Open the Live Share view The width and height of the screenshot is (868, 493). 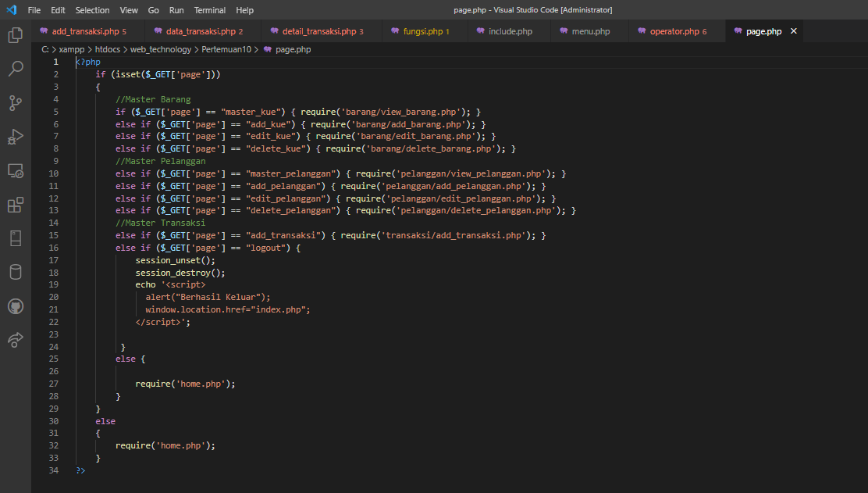pos(16,340)
